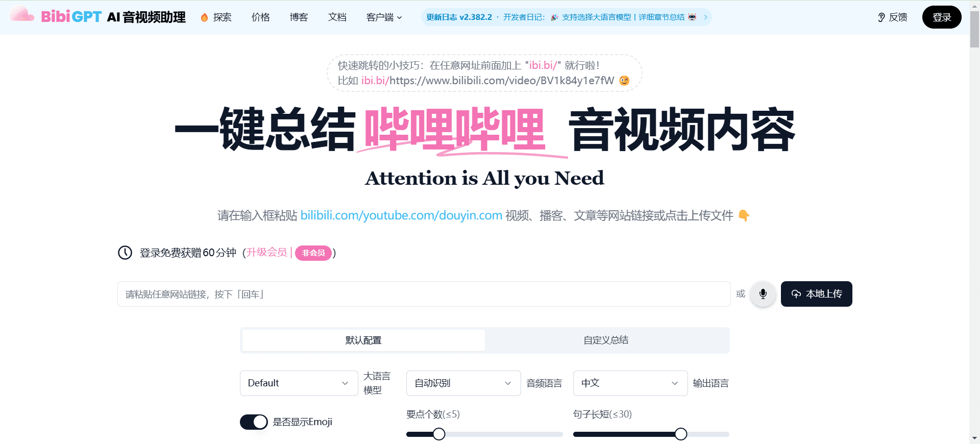Open the 价格 pricing page

260,17
